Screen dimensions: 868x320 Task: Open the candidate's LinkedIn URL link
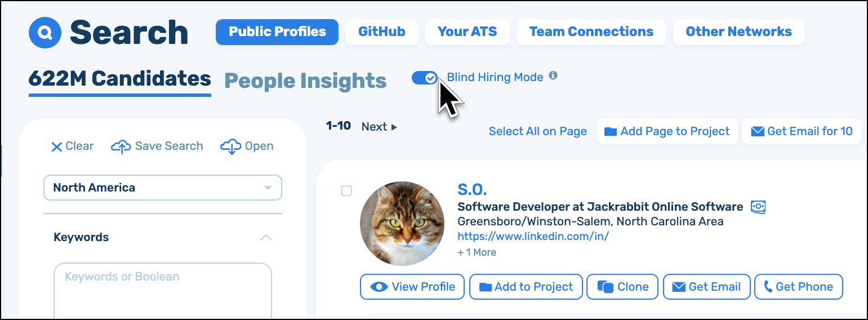pos(533,237)
